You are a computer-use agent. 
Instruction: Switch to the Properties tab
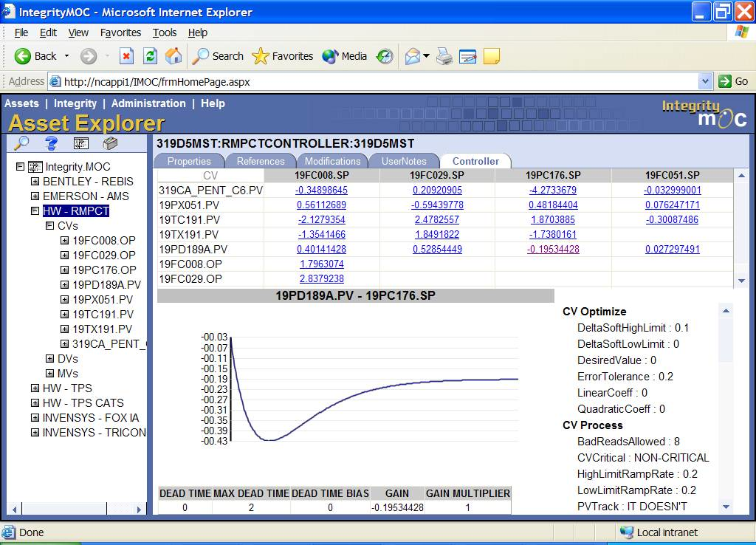pyautogui.click(x=189, y=160)
